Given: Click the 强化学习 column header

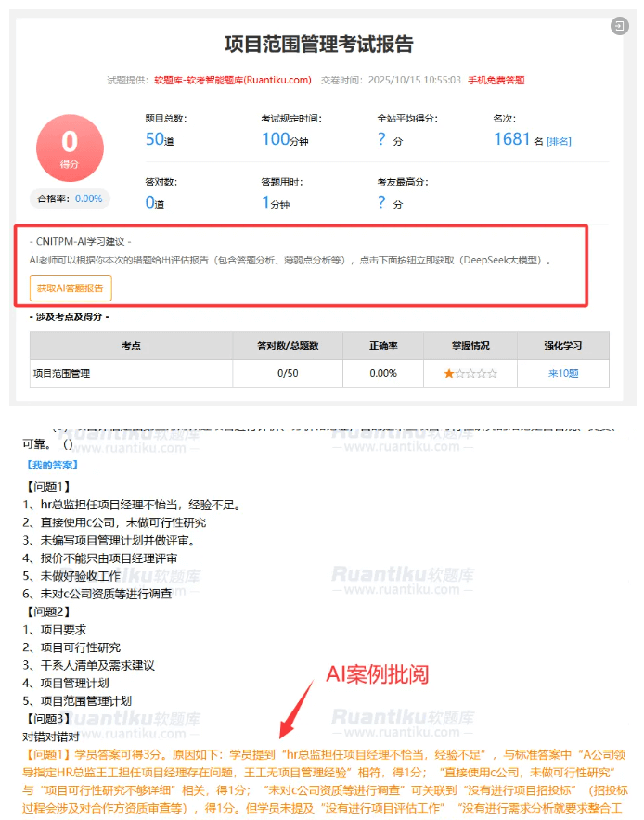Looking at the screenshot, I should [563, 346].
